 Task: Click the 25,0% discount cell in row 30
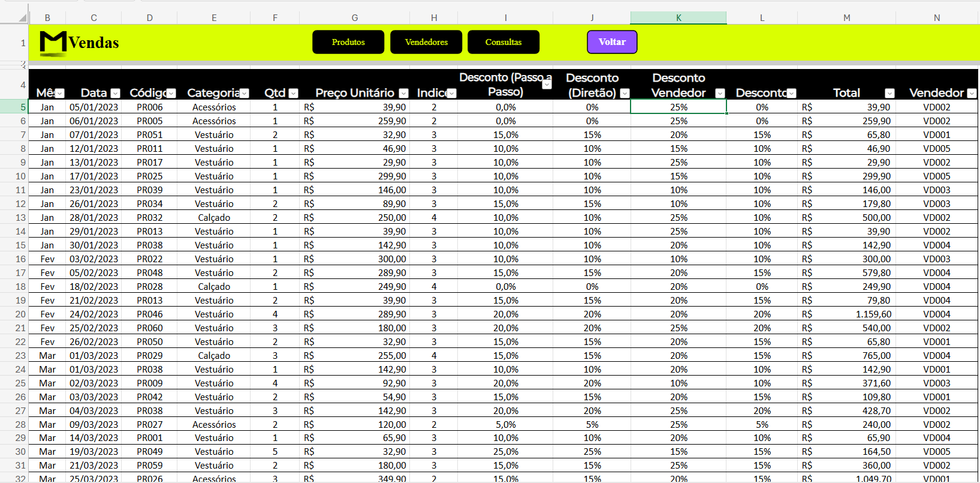pos(505,451)
